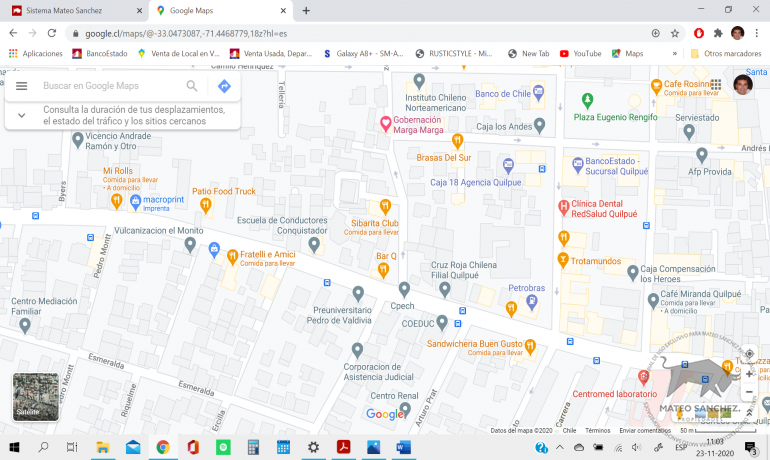770x460 pixels.
Task: Click the Términos link at map bottom
Action: (598, 431)
